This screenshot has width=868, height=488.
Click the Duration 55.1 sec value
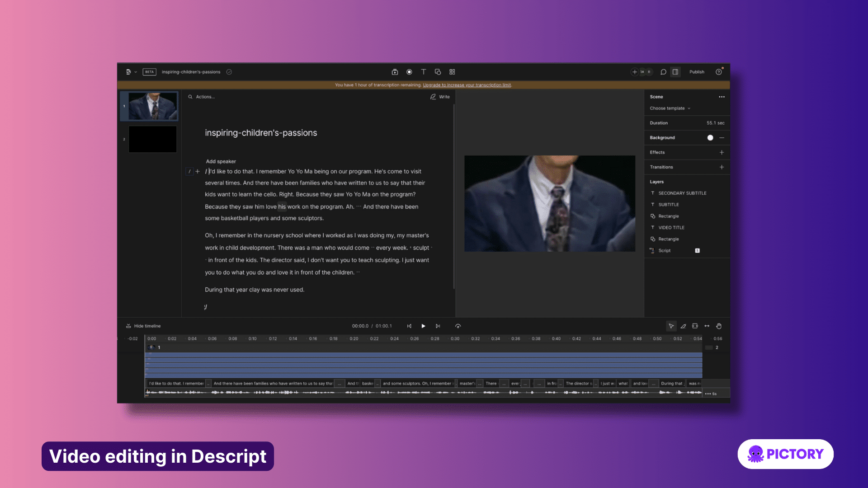pos(715,123)
